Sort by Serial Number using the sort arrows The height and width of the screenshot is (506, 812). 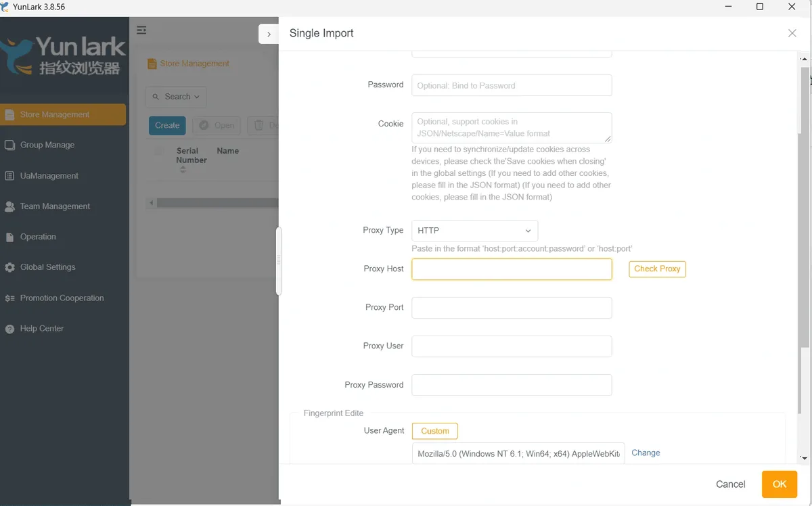click(x=183, y=170)
